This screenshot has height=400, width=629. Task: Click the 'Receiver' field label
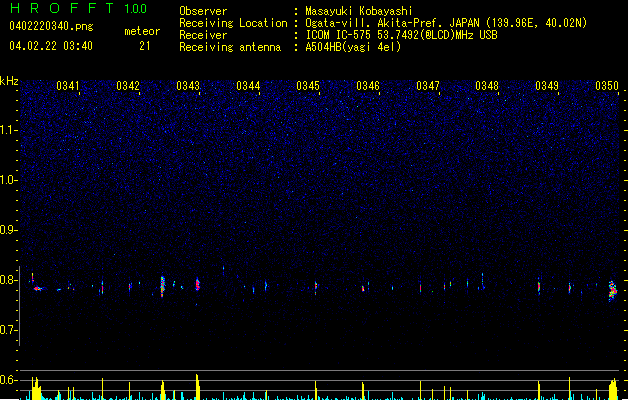(203, 35)
